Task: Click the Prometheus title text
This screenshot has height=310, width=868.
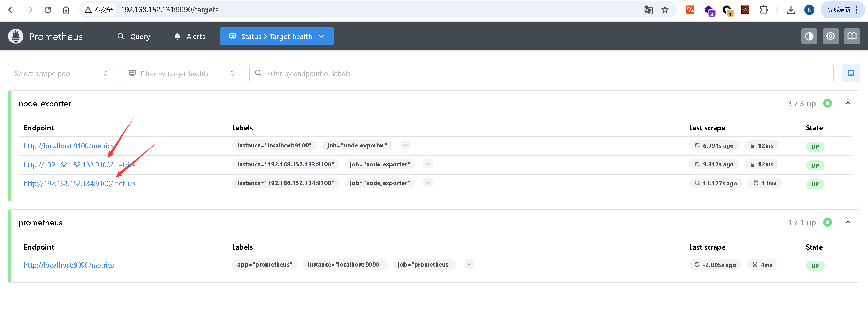Action: [x=56, y=36]
